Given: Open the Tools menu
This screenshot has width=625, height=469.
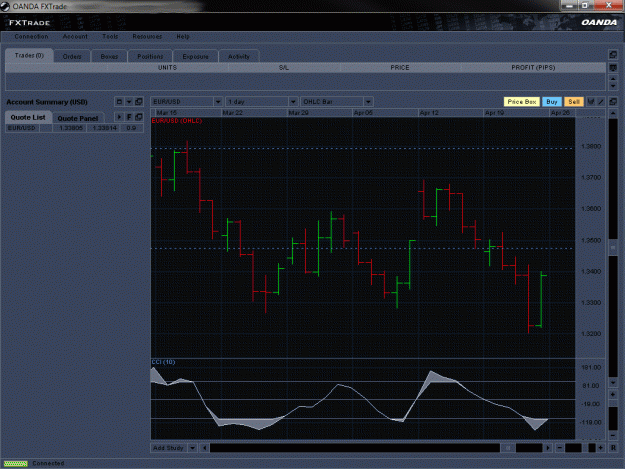Looking at the screenshot, I should pos(110,36).
